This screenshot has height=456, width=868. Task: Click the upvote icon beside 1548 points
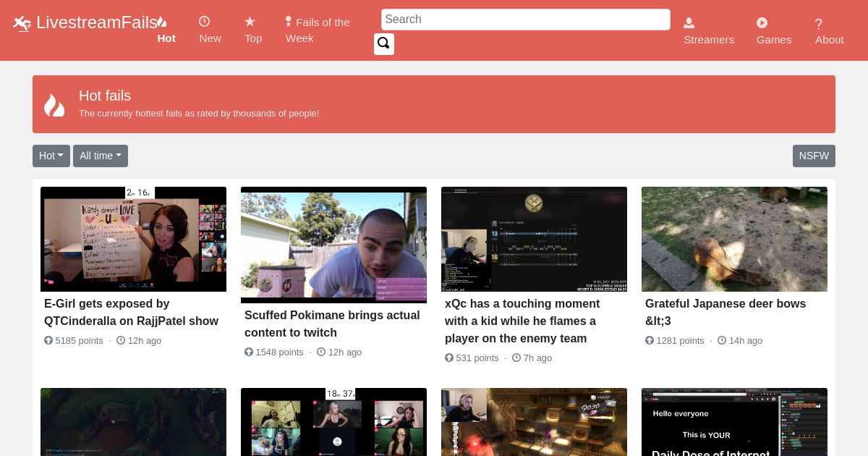[x=249, y=352]
